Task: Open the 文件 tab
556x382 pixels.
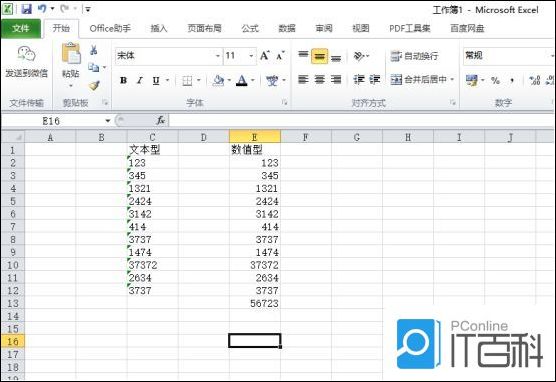Action: coord(21,28)
